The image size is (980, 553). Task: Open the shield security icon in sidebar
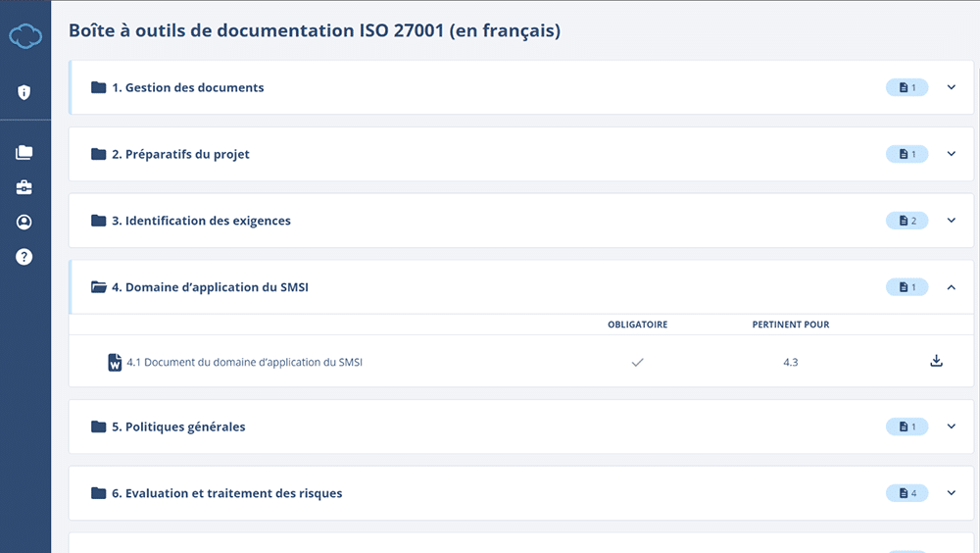click(24, 92)
